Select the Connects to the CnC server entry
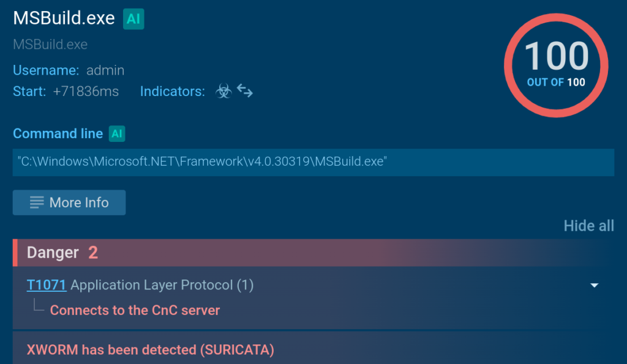The height and width of the screenshot is (364, 627). coord(135,310)
